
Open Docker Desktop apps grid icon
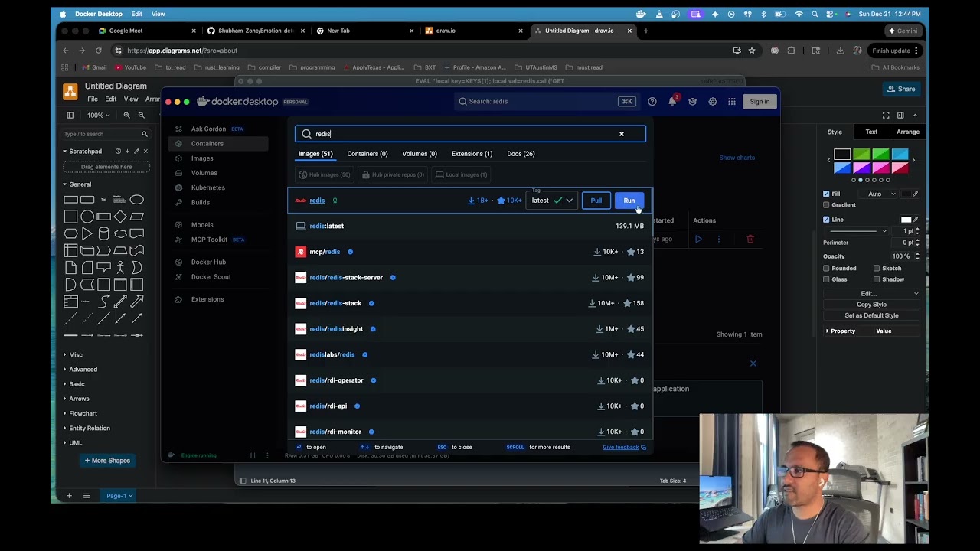coord(732,101)
